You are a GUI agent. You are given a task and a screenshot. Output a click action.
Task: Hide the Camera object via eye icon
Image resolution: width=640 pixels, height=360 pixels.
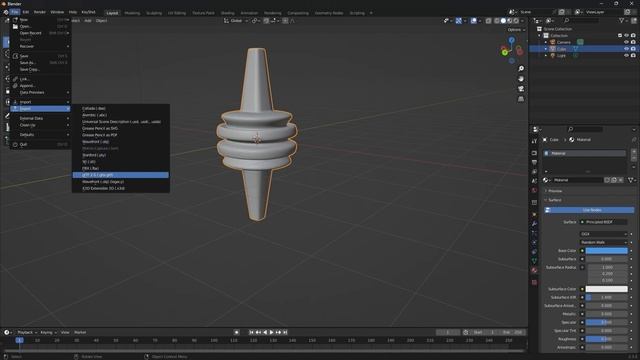[627, 42]
